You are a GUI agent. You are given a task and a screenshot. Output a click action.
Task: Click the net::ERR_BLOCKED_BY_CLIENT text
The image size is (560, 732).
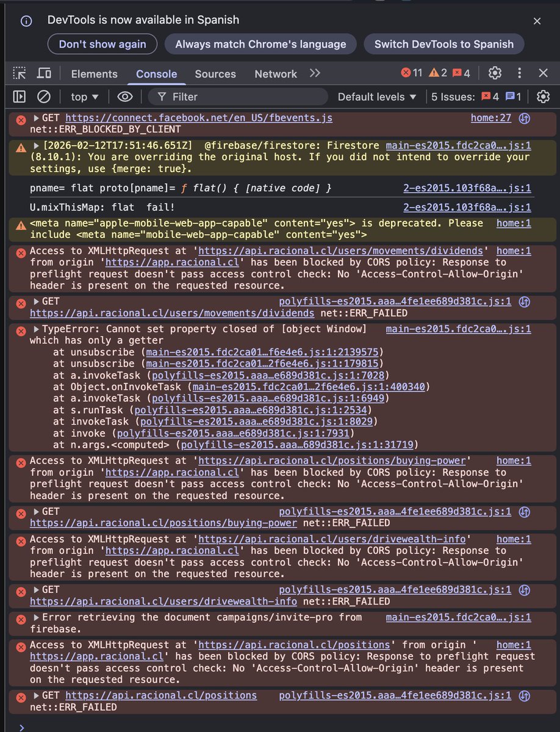point(105,129)
